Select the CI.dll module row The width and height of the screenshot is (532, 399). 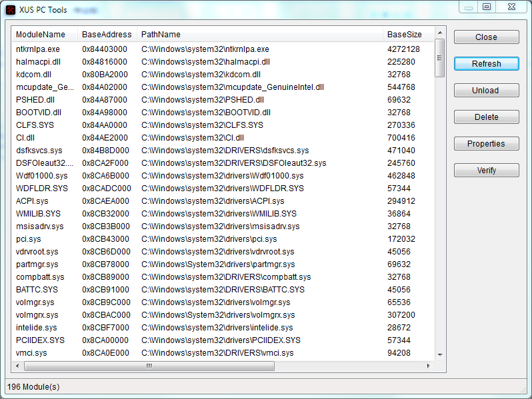(x=223, y=138)
